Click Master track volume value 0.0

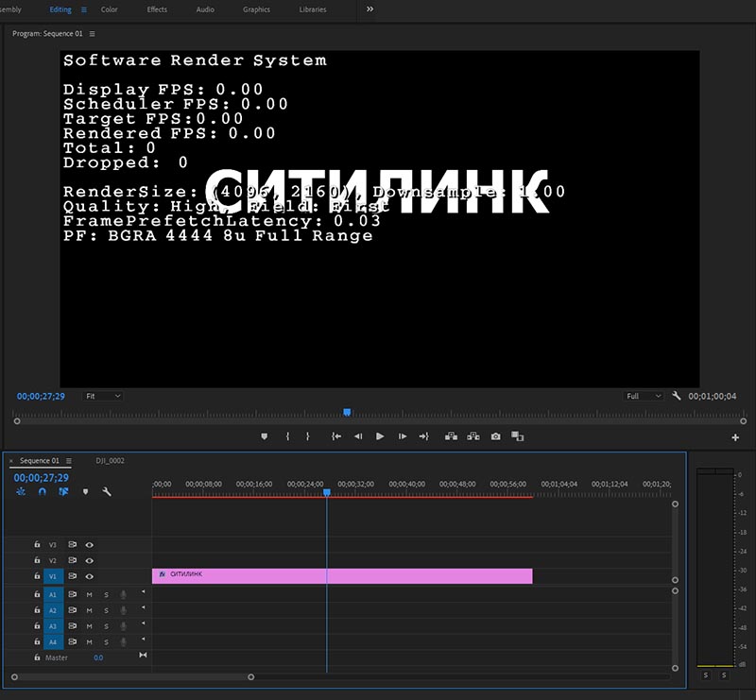(98, 657)
